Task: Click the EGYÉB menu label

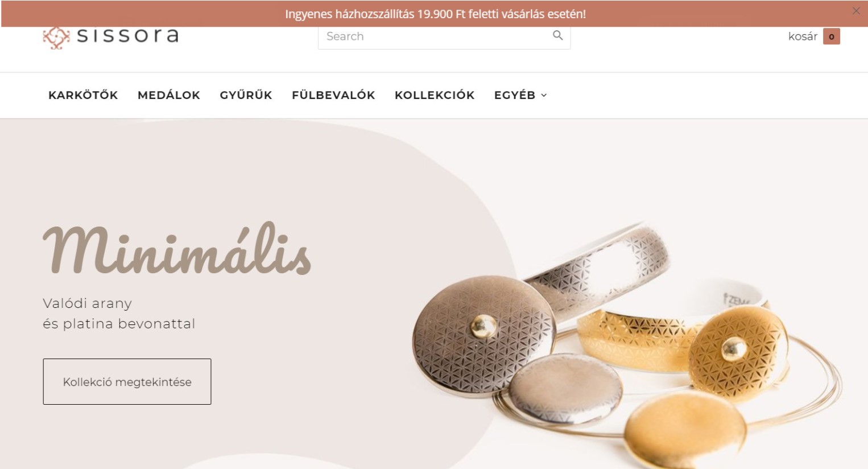Action: pyautogui.click(x=515, y=95)
